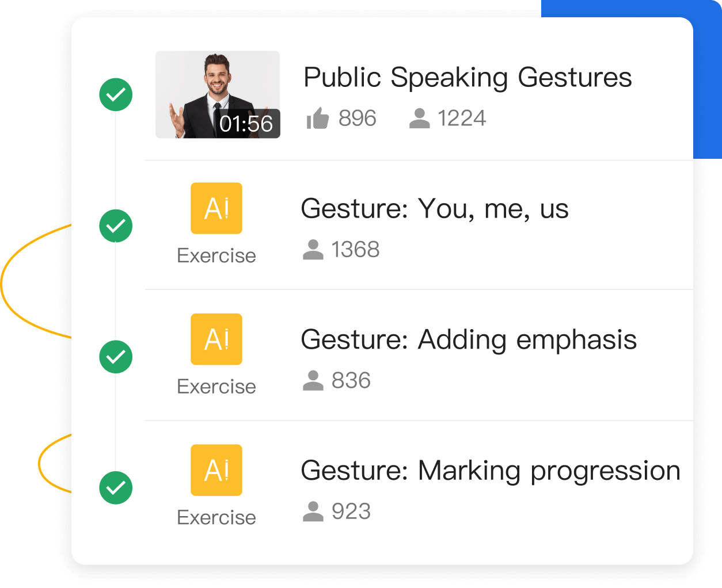This screenshot has width=722, height=588.
Task: Toggle the completed checkmark for Marking progression
Action: (x=116, y=488)
